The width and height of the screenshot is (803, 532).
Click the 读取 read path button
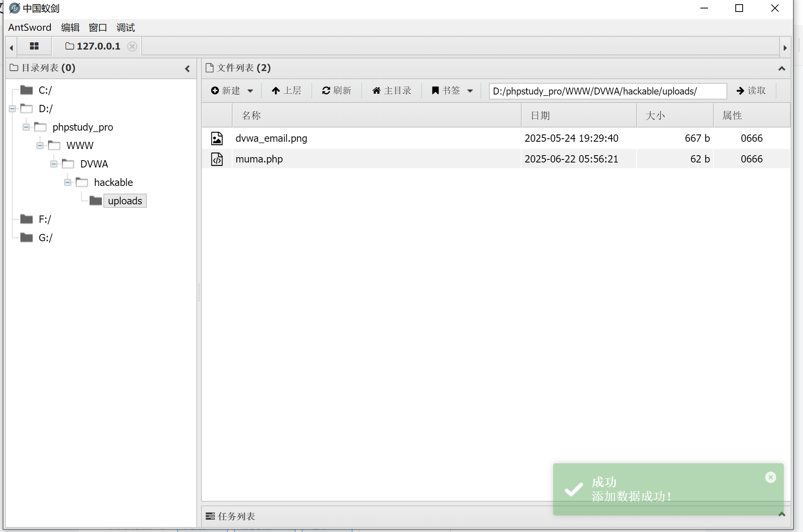pyautogui.click(x=751, y=91)
